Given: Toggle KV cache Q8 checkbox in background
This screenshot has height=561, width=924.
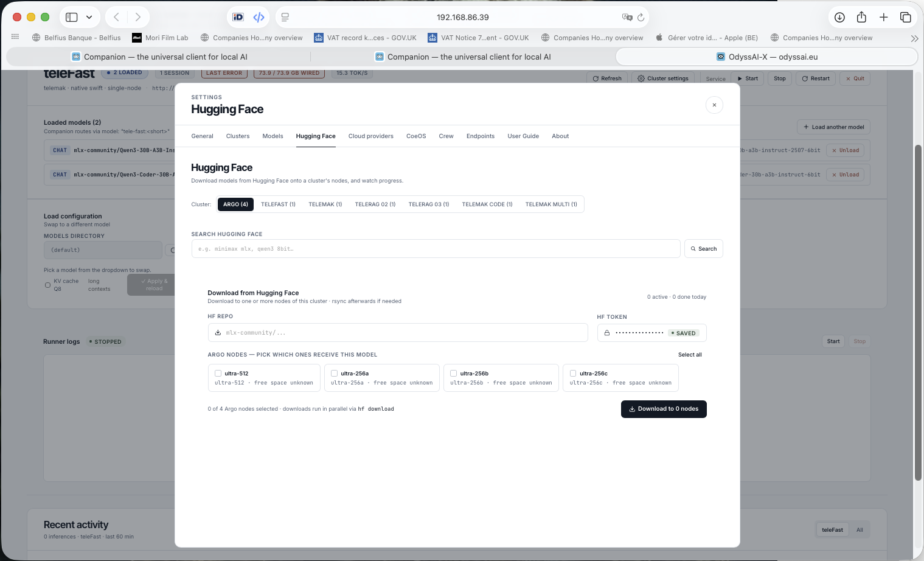Looking at the screenshot, I should (47, 285).
